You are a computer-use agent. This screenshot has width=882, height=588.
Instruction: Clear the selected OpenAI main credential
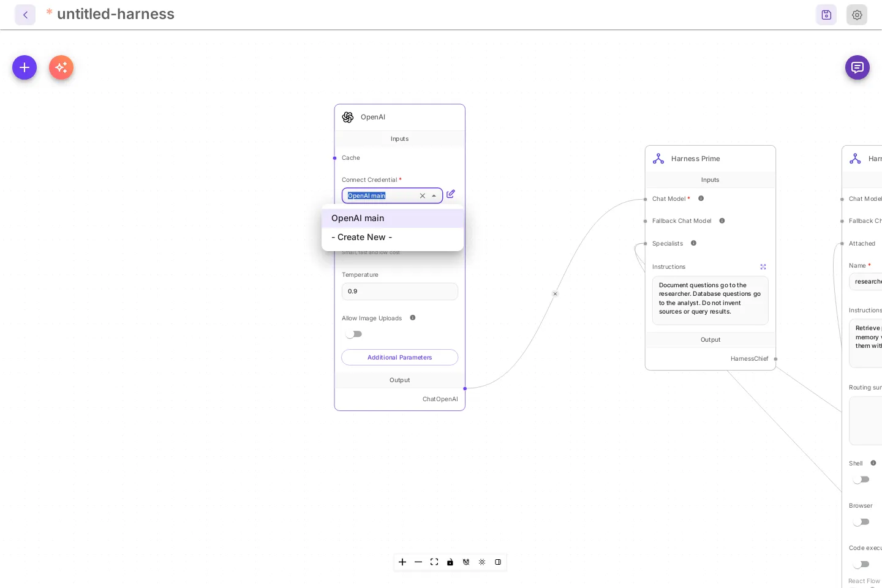pyautogui.click(x=423, y=196)
